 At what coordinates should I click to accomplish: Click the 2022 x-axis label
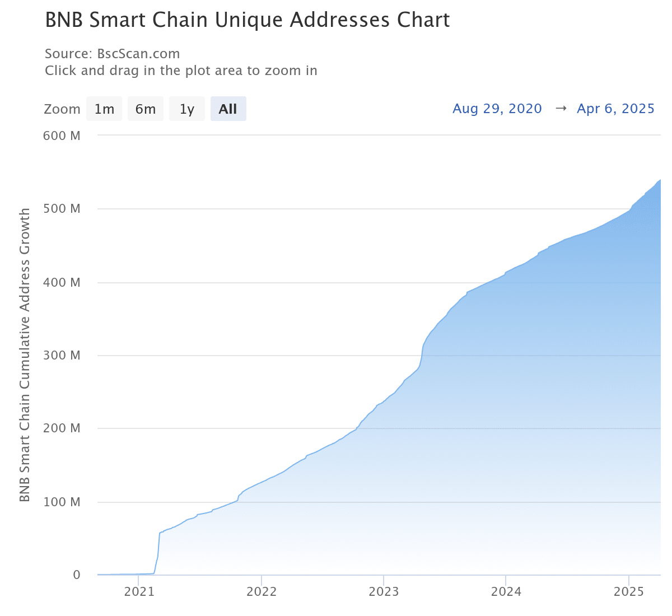click(262, 592)
